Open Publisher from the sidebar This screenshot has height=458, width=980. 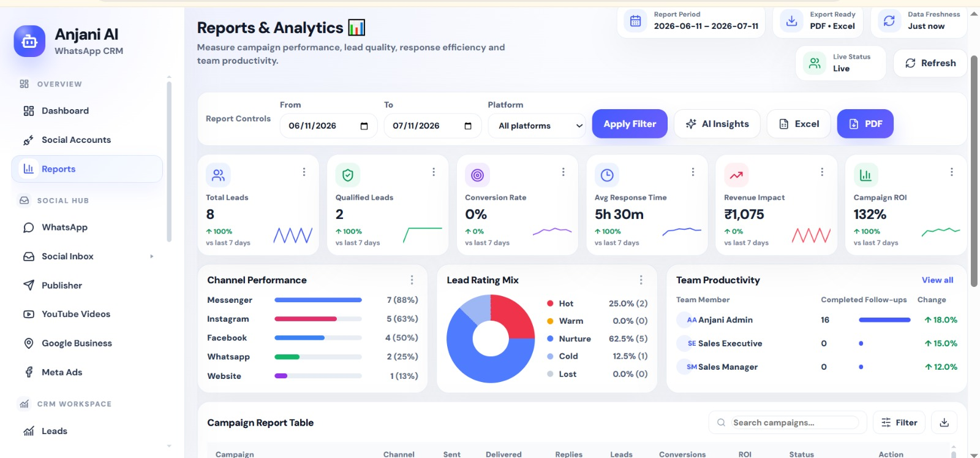pyautogui.click(x=87, y=286)
